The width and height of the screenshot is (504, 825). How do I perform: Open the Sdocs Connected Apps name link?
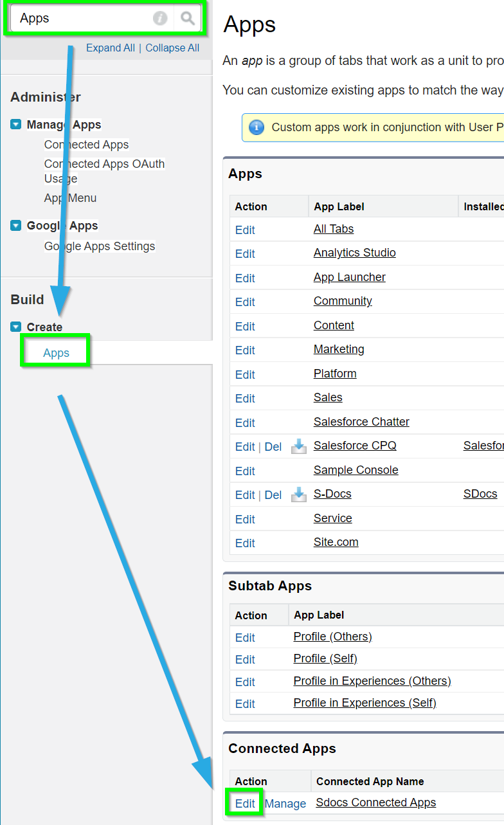point(376,802)
